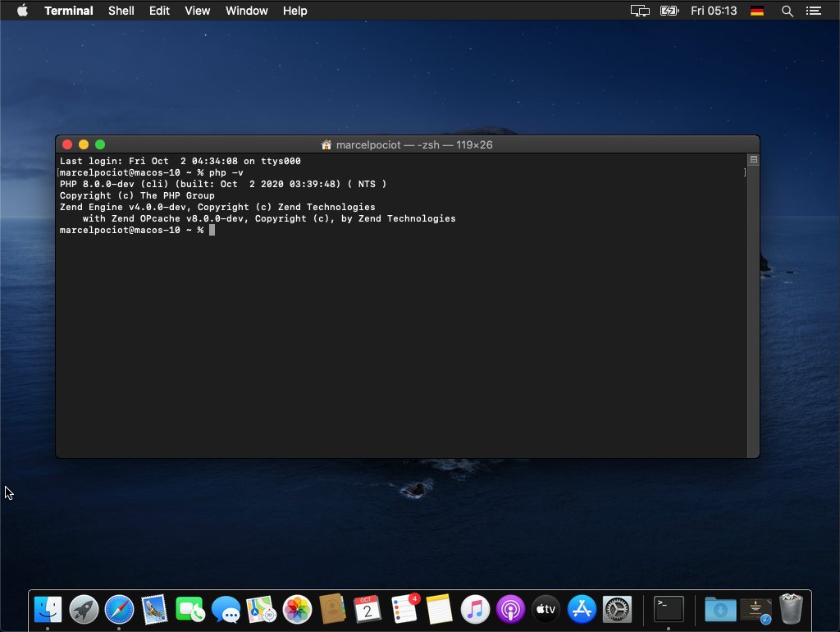The image size is (840, 632).
Task: Open the Trash in the Dock
Action: pos(791,609)
